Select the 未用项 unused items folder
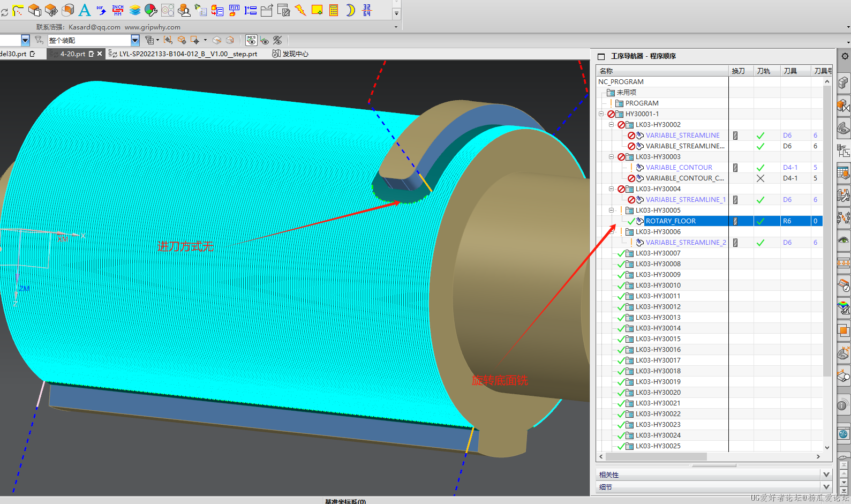 click(626, 93)
